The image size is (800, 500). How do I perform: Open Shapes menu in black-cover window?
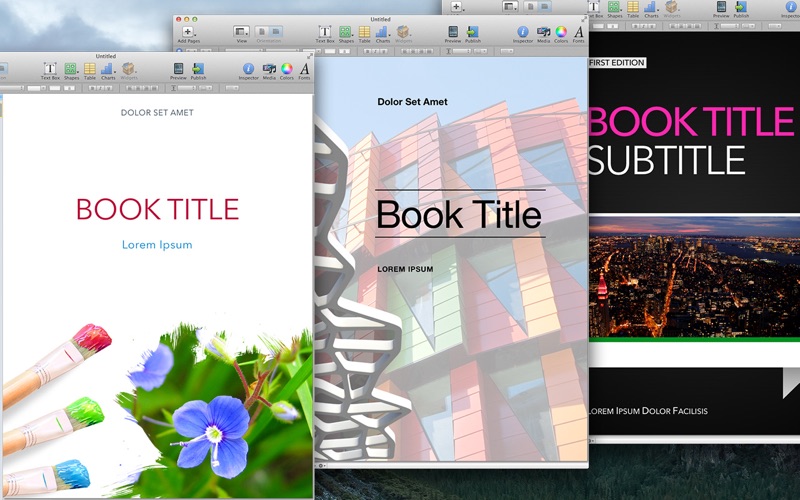point(615,9)
